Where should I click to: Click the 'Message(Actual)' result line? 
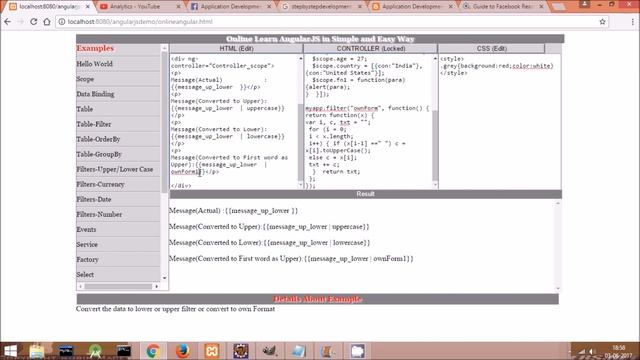(233, 211)
